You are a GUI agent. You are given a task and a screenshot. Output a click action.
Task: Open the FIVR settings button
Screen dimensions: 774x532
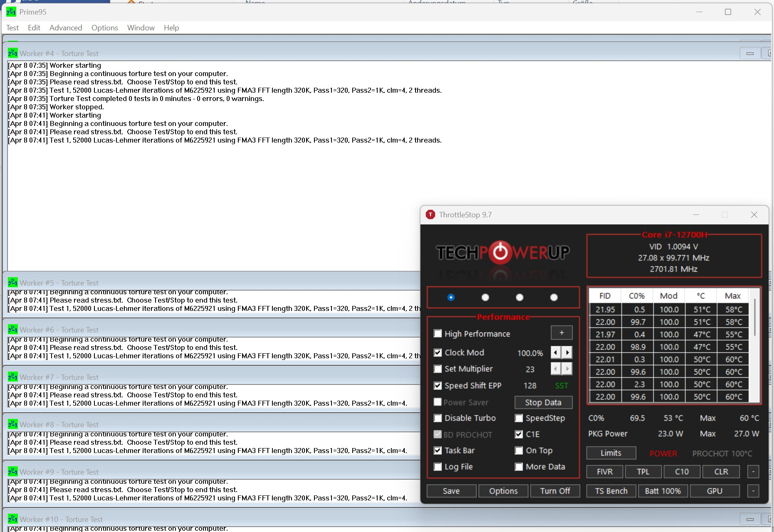(605, 472)
